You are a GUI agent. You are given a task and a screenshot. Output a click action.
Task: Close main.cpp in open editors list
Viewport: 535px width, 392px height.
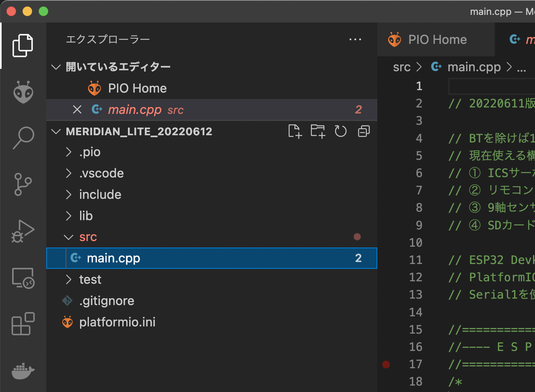(x=77, y=109)
